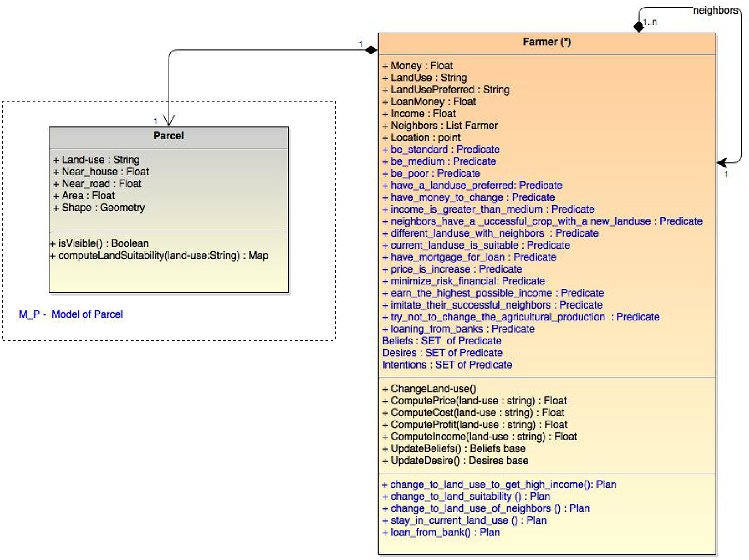Click 'Beliefs : SET of Predicate' line

click(x=441, y=341)
